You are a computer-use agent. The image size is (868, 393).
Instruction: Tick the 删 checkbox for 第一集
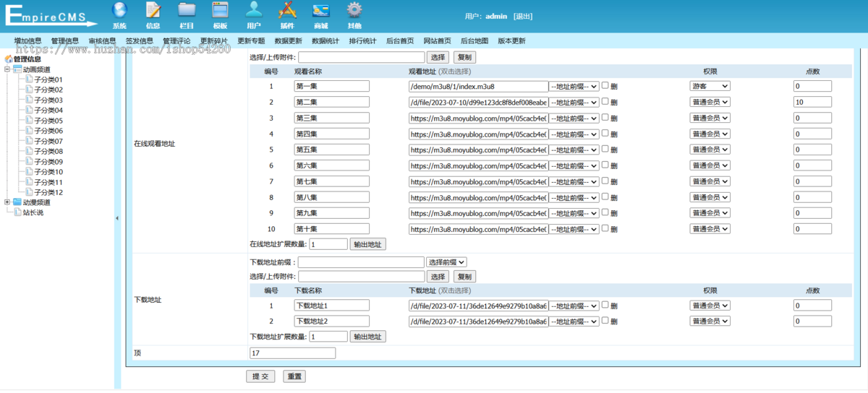[605, 85]
